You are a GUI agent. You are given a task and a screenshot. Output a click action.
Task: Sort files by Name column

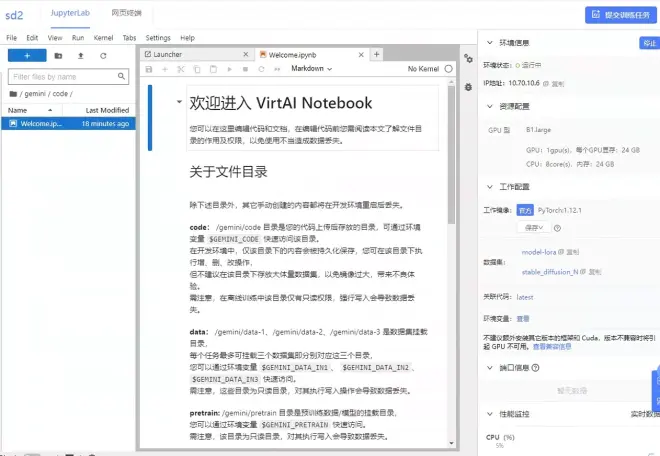32,110
